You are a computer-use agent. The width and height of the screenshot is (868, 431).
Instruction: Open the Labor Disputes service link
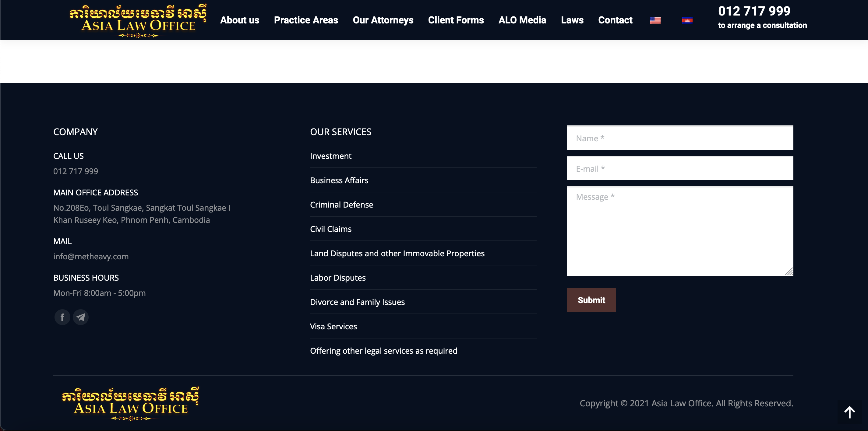tap(338, 278)
